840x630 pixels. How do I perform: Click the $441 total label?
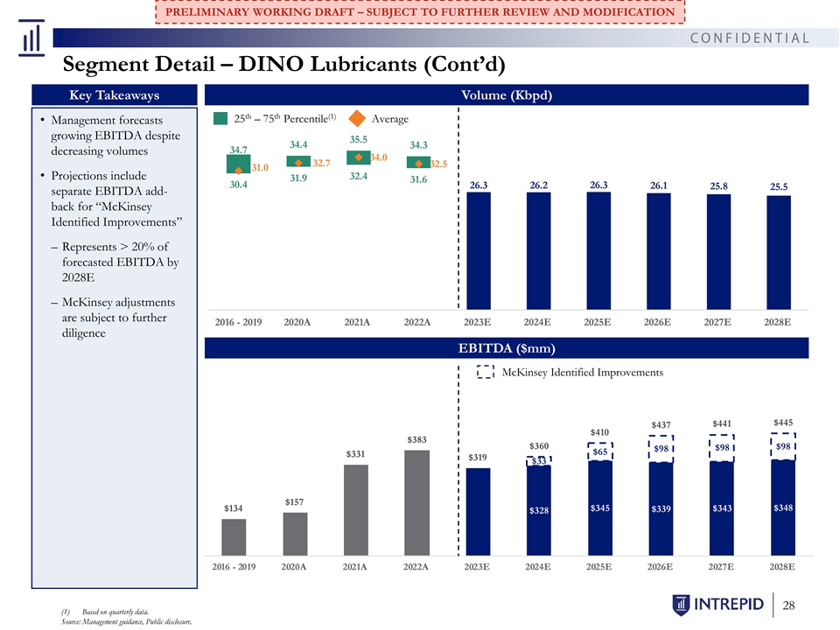click(722, 423)
